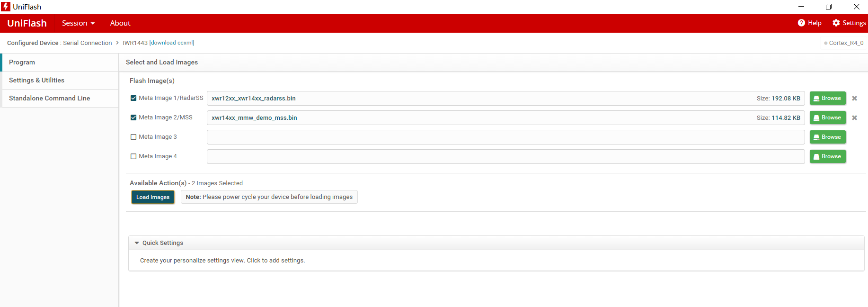Enable the Meta Image 4 checkbox
This screenshot has height=307, width=868.
click(133, 156)
